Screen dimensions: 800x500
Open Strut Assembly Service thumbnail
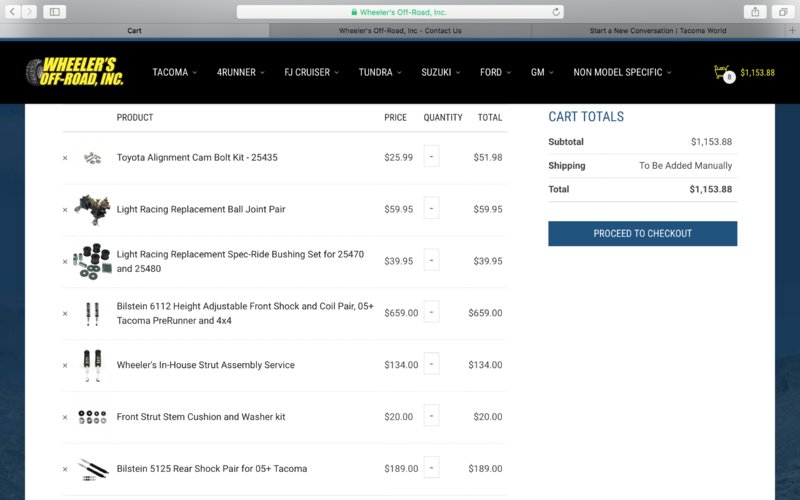click(92, 365)
